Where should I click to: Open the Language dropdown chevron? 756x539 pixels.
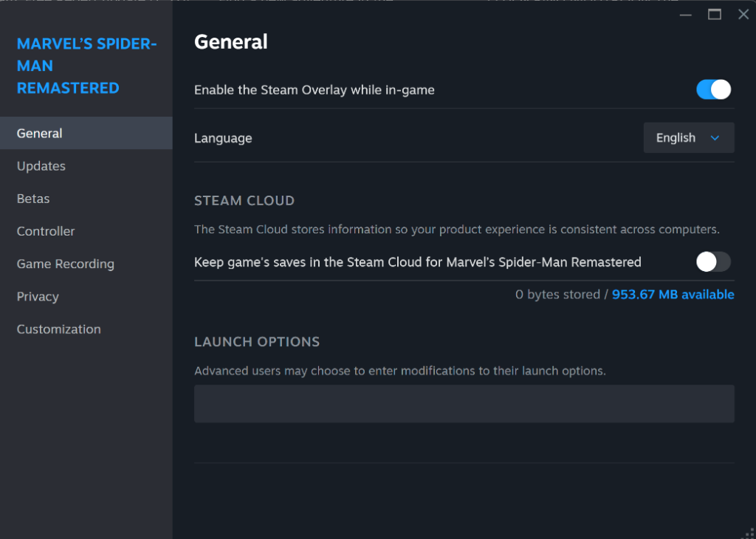715,137
